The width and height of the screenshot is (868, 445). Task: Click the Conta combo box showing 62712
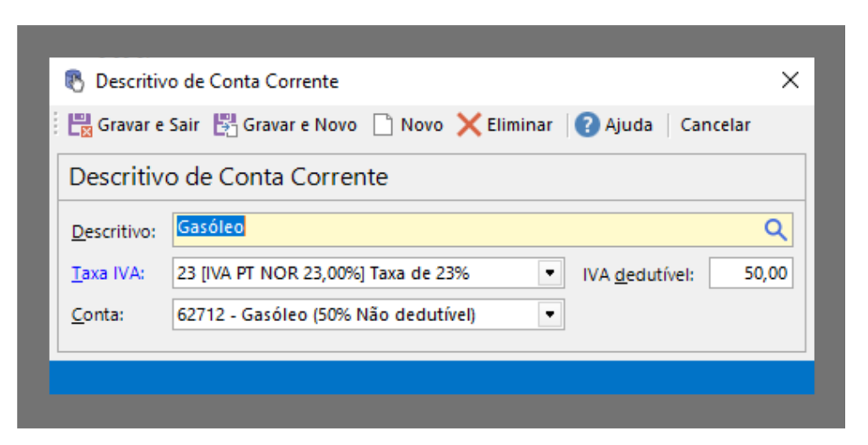pos(354,314)
